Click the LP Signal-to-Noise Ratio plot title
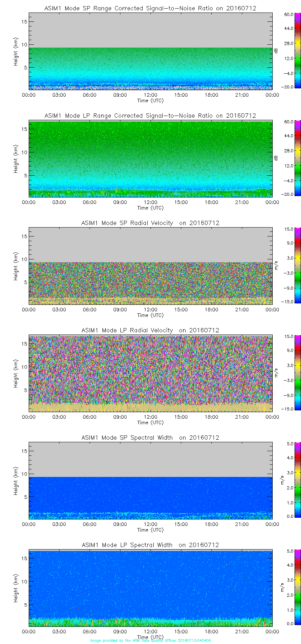The height and width of the screenshot is (644, 301). 150,116
